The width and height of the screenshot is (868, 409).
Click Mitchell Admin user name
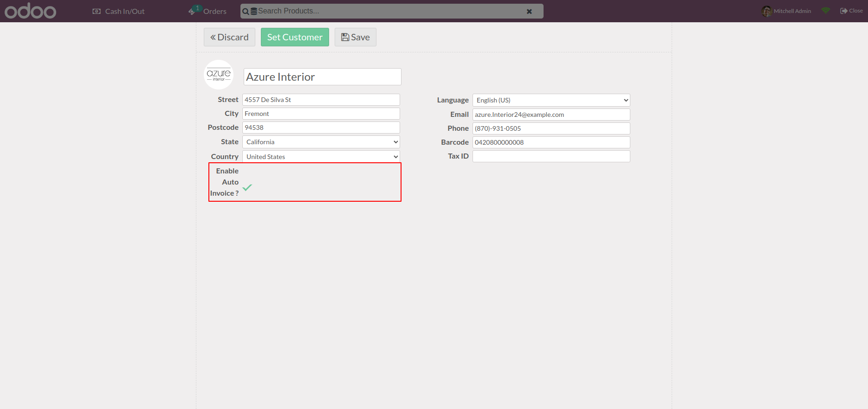click(792, 11)
